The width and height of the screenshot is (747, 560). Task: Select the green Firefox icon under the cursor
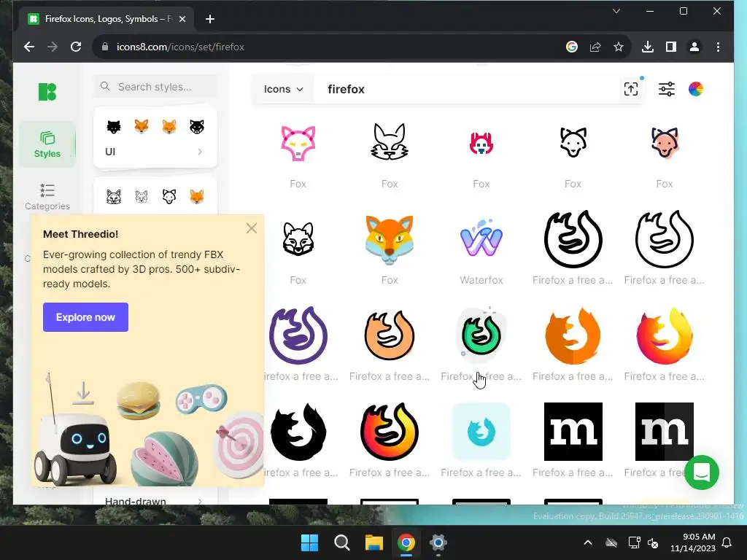(x=481, y=335)
